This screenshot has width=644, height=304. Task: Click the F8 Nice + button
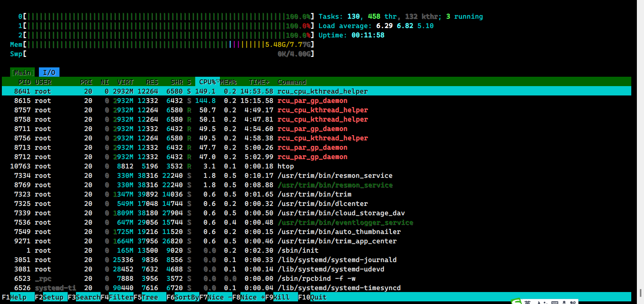[x=249, y=297]
